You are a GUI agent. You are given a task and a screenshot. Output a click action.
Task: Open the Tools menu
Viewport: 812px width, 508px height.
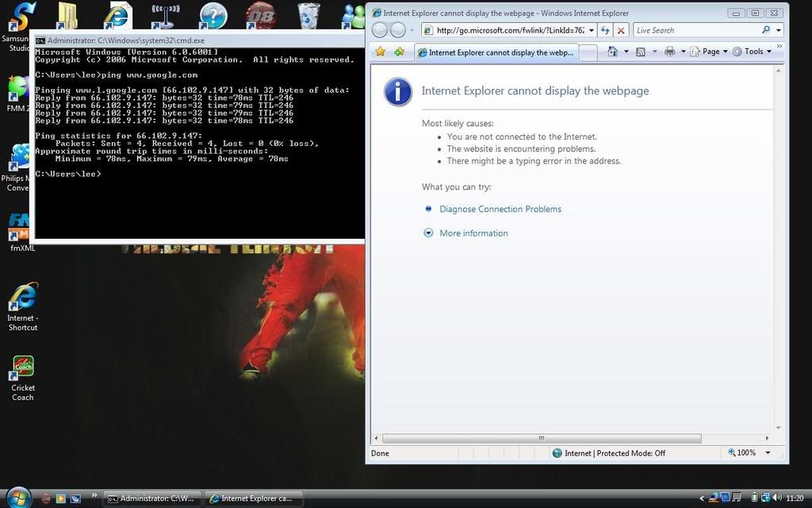pos(752,52)
